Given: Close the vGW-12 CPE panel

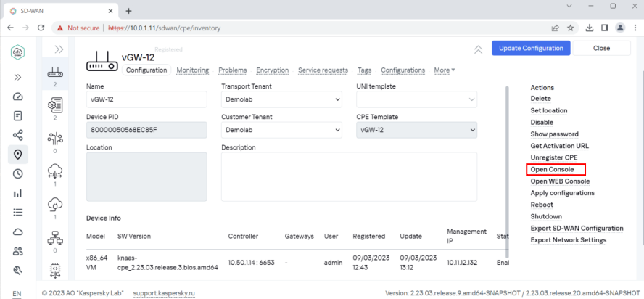Looking at the screenshot, I should [602, 48].
